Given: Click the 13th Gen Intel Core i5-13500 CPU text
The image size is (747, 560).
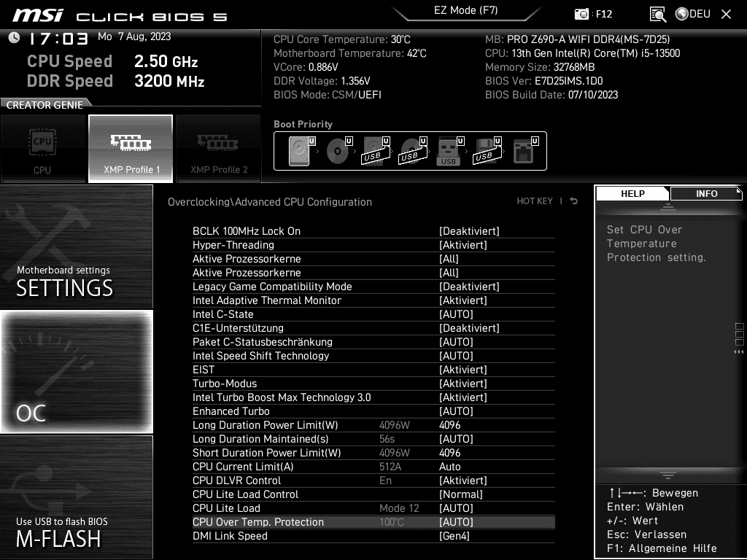Looking at the screenshot, I should 583,53.
